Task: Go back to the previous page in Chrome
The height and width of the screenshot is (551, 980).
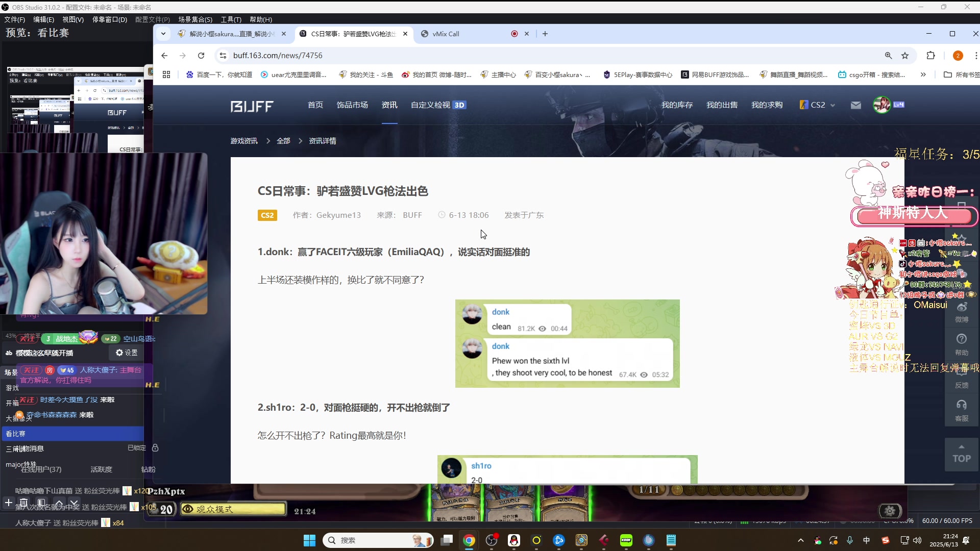Action: click(x=164, y=56)
